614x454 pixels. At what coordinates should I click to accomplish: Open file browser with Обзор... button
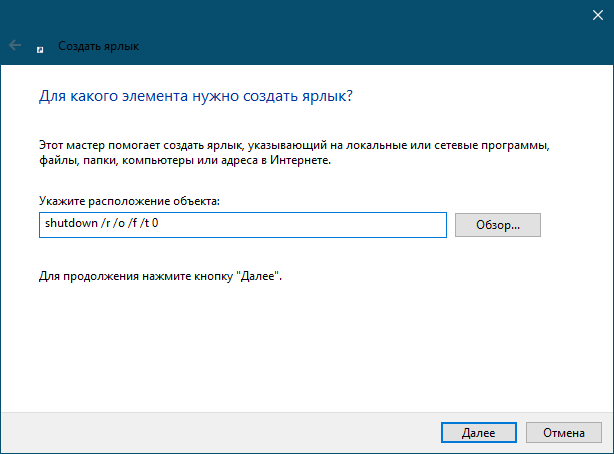tap(498, 225)
